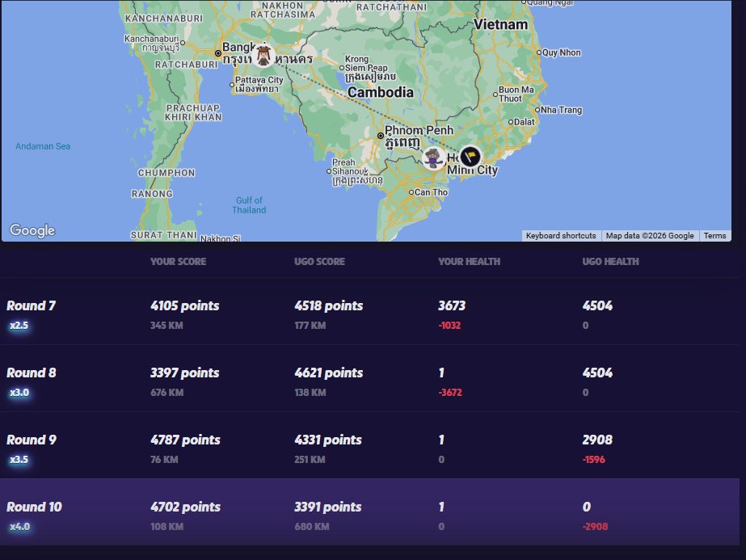Click the UGO SCORE column header
Image resolution: width=746 pixels, height=560 pixels.
[320, 261]
